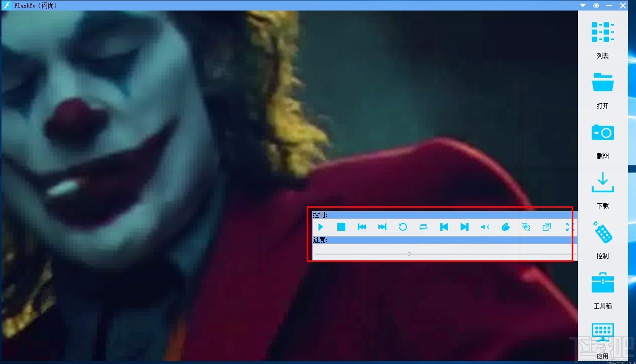This screenshot has height=364, width=636.
Task: Open the title bar dropdown triangle menu
Action: click(583, 6)
